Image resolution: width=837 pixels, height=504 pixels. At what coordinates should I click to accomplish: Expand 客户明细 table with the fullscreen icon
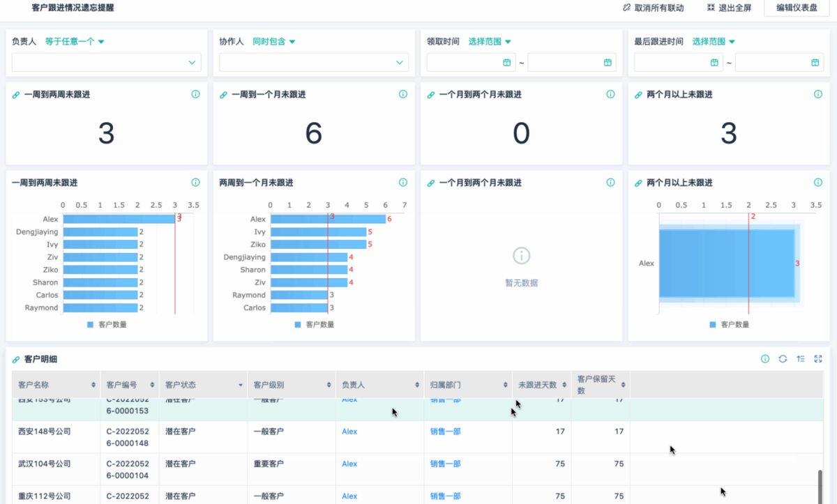[x=818, y=359]
